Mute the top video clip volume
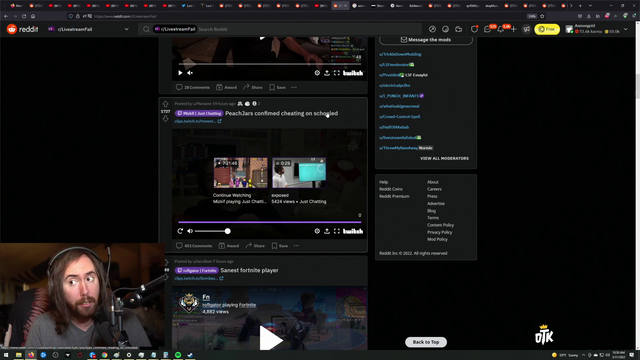Viewport: 640px width, 360px height. tap(190, 73)
